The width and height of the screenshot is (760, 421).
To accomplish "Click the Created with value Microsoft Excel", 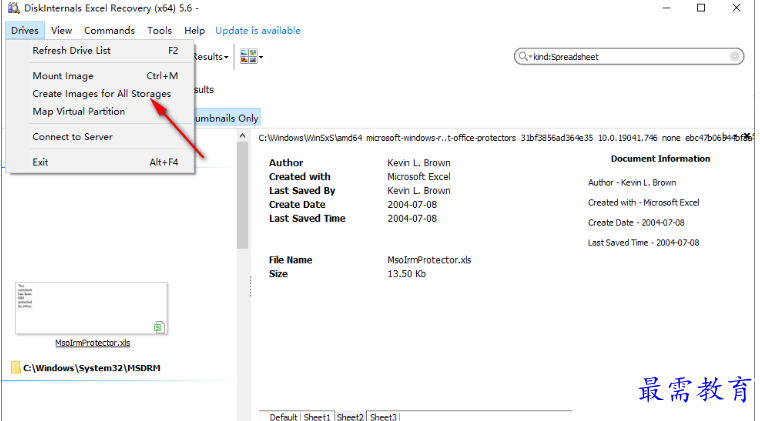I will tap(419, 177).
